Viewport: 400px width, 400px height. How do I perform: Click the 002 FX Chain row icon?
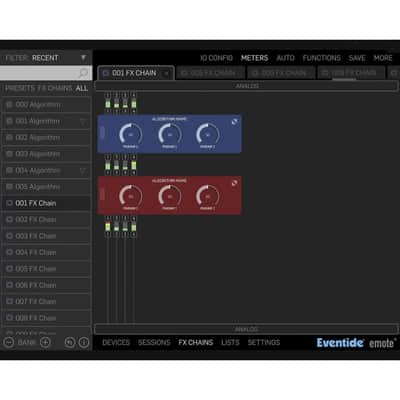coord(10,219)
